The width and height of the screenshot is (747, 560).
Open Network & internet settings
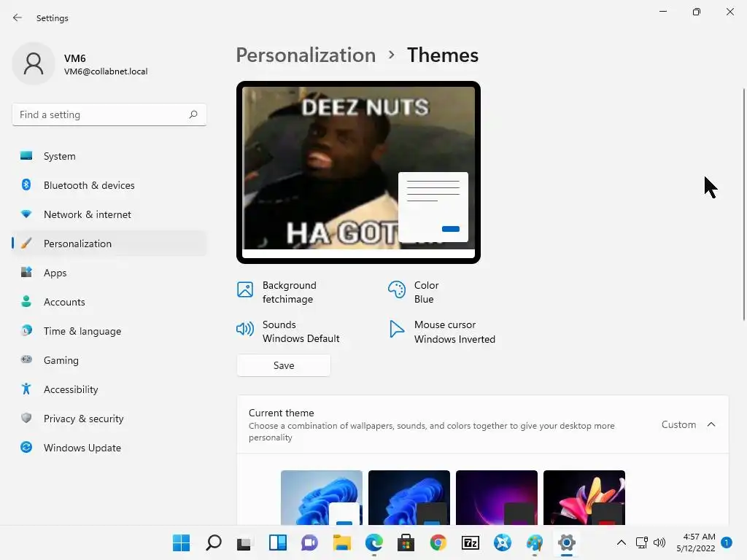coord(109,214)
